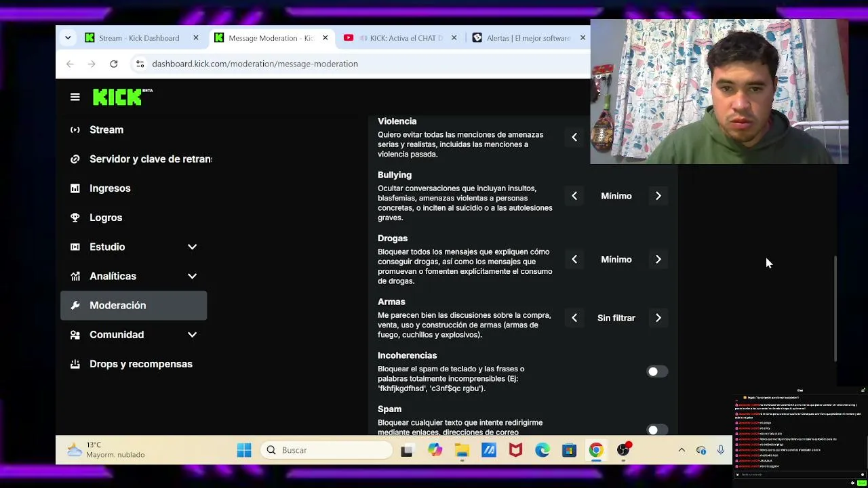The width and height of the screenshot is (868, 488).
Task: Switch to the YouTube KICK chat tab
Action: point(400,38)
